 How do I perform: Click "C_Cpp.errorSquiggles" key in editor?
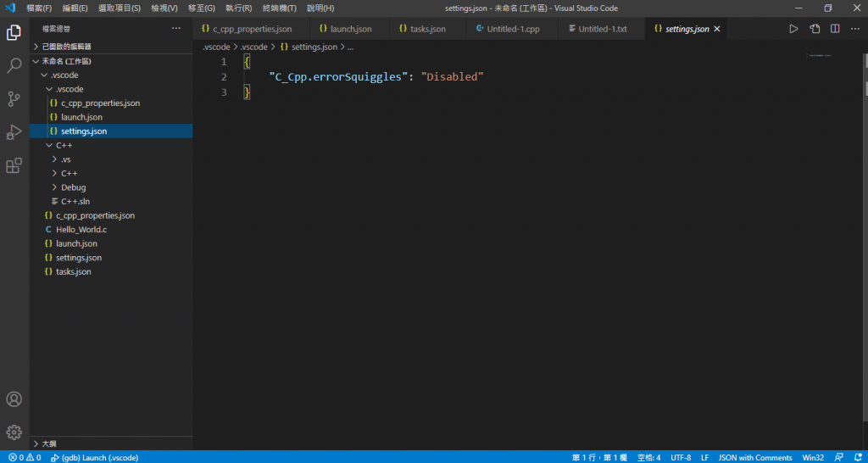[338, 77]
